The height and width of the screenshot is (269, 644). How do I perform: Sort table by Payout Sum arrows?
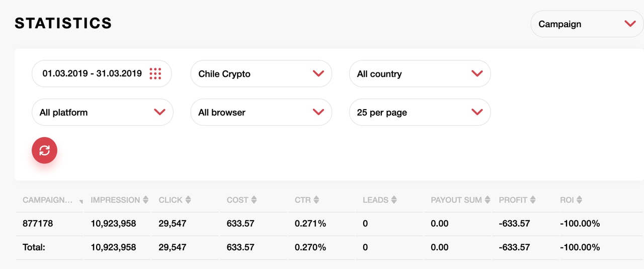pyautogui.click(x=487, y=200)
